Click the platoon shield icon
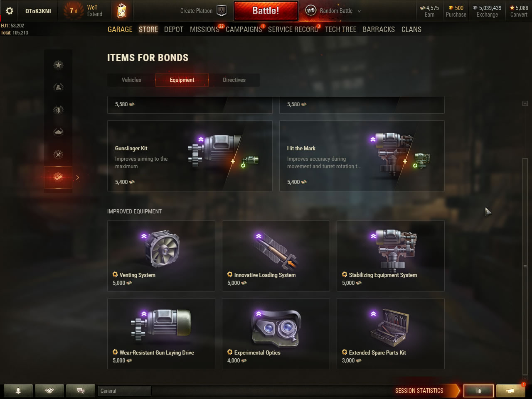Screen dimensions: 532x399 pyautogui.click(x=222, y=11)
